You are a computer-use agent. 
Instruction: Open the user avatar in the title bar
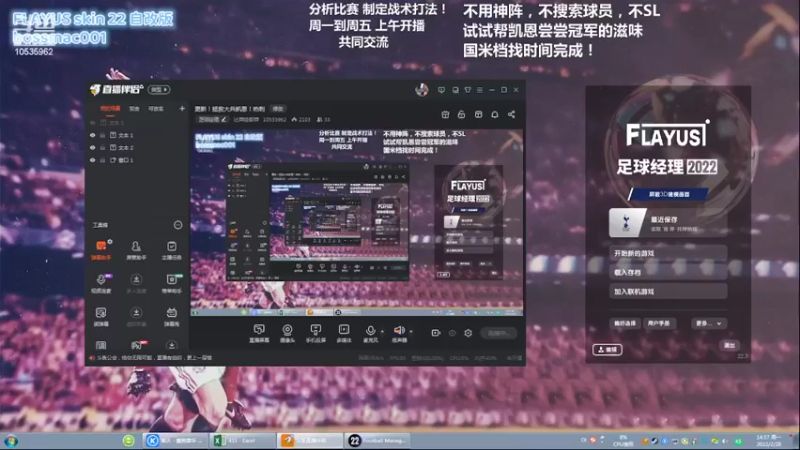pyautogui.click(x=421, y=90)
